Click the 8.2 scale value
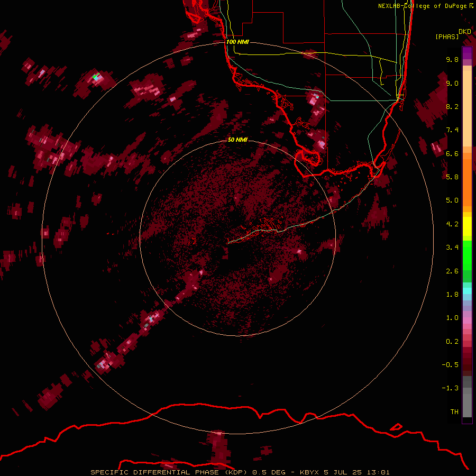Image resolution: width=476 pixels, height=476 pixels. tap(452, 106)
